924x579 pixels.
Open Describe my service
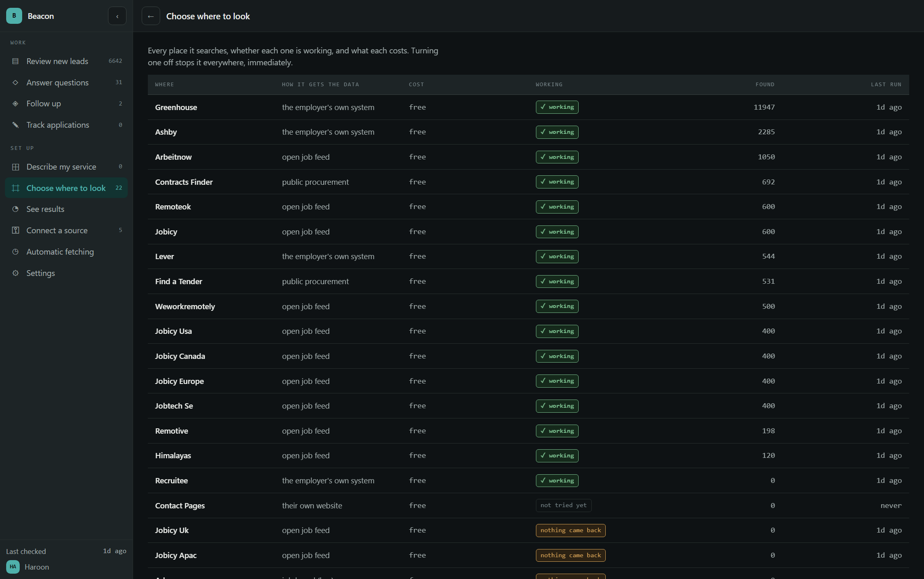tap(66, 167)
